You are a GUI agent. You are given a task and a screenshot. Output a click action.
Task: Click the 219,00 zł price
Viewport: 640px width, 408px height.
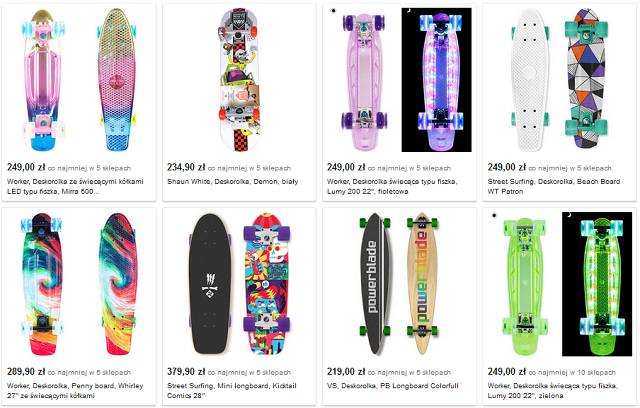tap(347, 370)
